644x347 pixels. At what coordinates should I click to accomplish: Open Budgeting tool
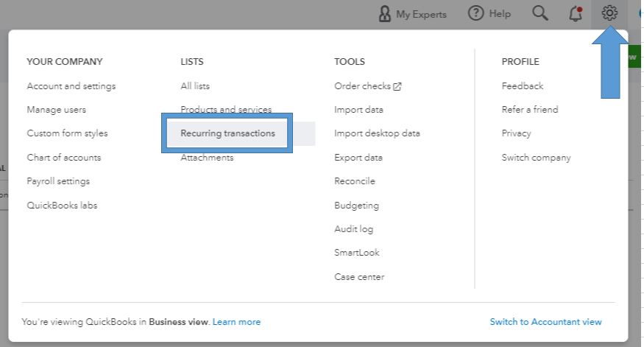[x=356, y=206]
